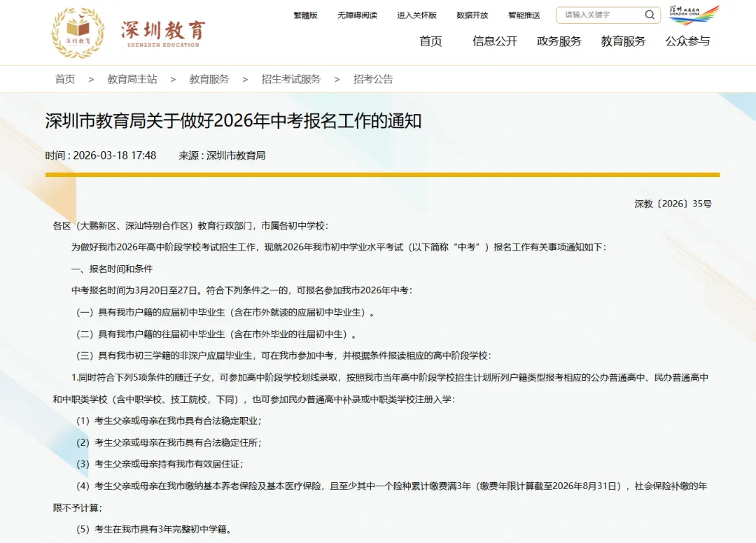Click item (1) 合法稳定职业 line
756x543 pixels.
click(x=169, y=421)
